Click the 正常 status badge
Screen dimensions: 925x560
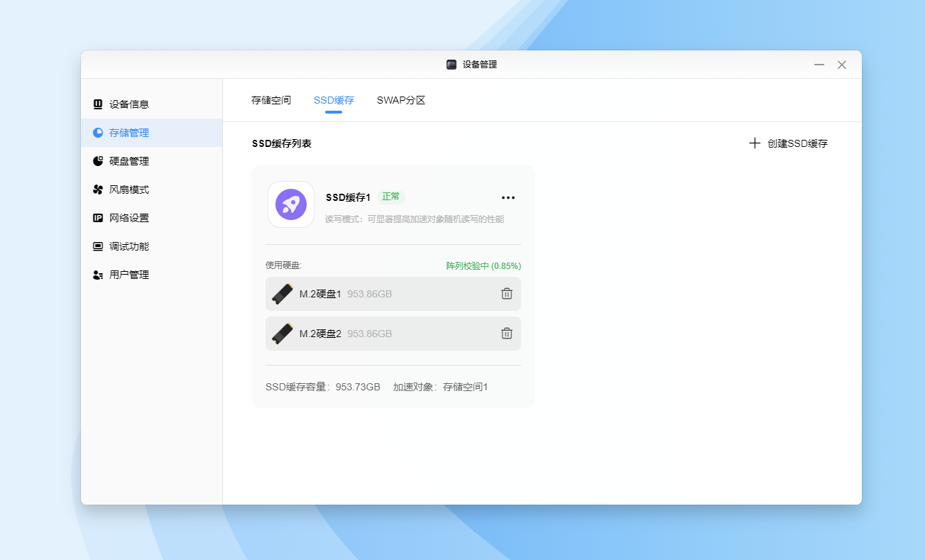391,197
